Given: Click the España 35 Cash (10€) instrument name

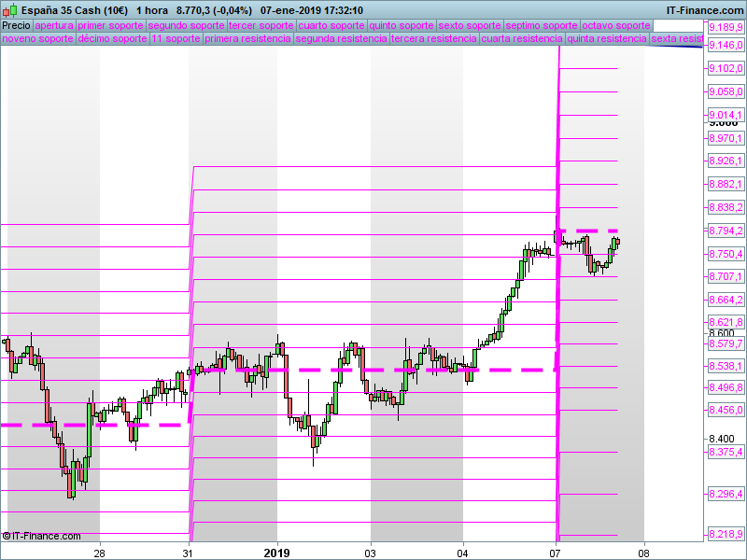Looking at the screenshot, I should [x=75, y=10].
